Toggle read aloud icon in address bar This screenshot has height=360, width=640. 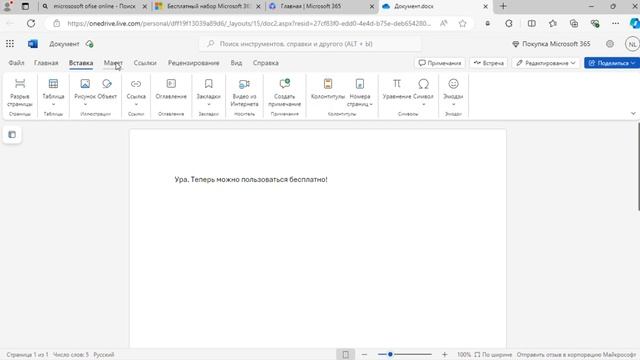444,24
